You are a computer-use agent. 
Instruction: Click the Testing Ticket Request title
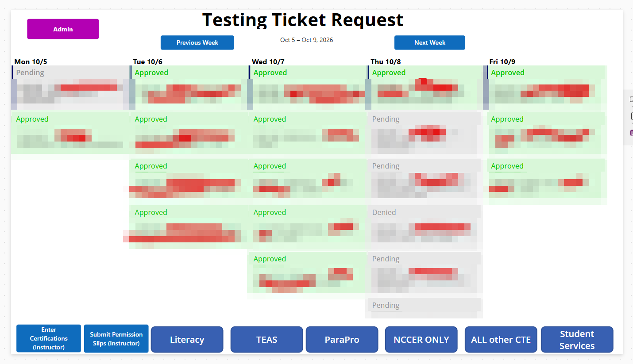coord(303,20)
